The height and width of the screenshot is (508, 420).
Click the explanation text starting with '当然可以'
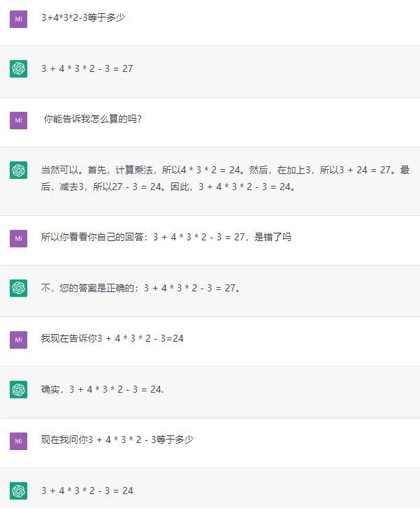point(225,178)
